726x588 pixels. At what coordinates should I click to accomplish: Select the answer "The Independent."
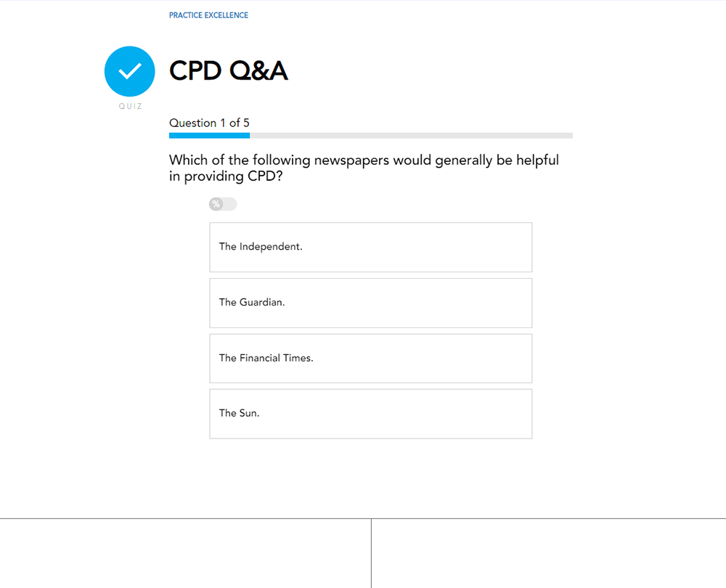coord(370,247)
